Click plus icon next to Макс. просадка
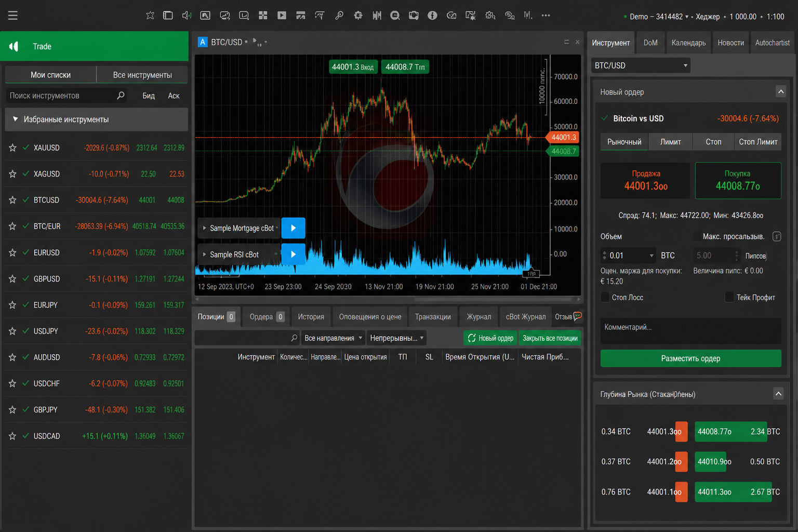 point(777,236)
